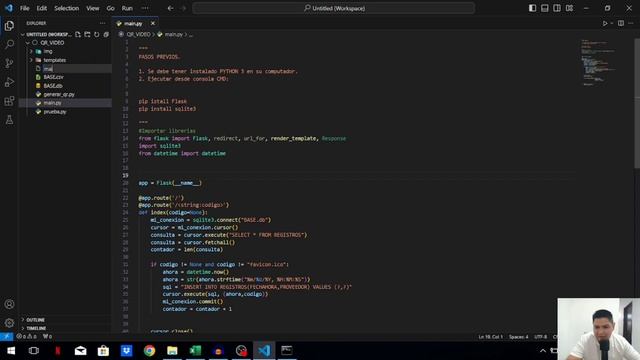
Task: Open the Testing flask view
Action: coord(9,120)
